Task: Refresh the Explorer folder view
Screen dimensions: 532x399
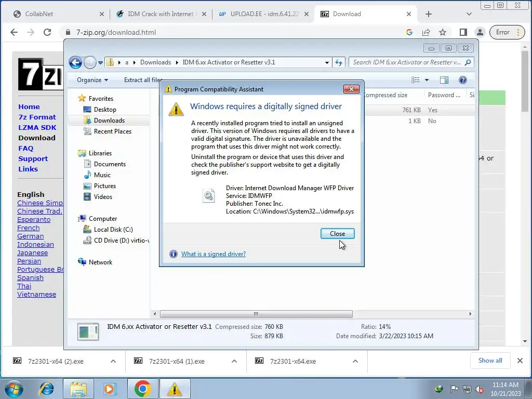Action: [x=339, y=62]
